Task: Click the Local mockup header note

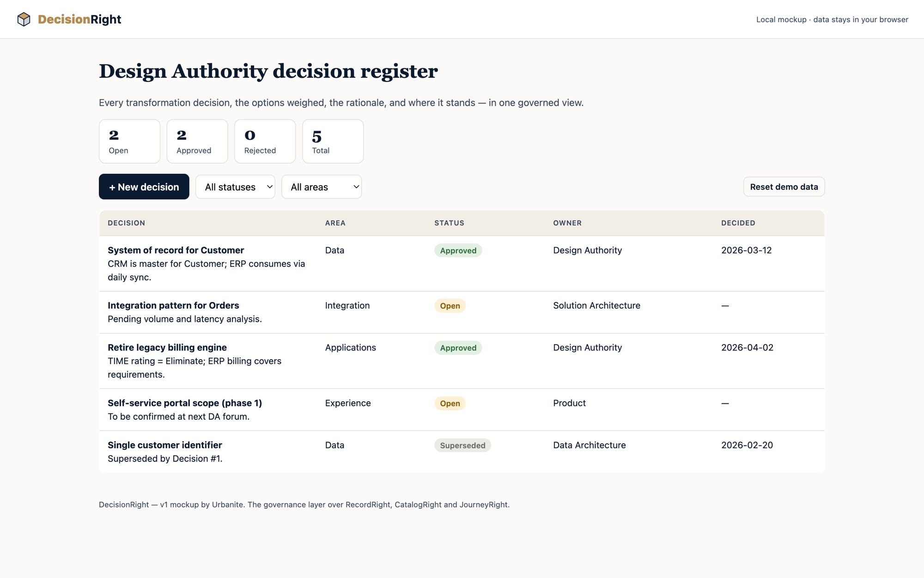Action: [x=832, y=19]
